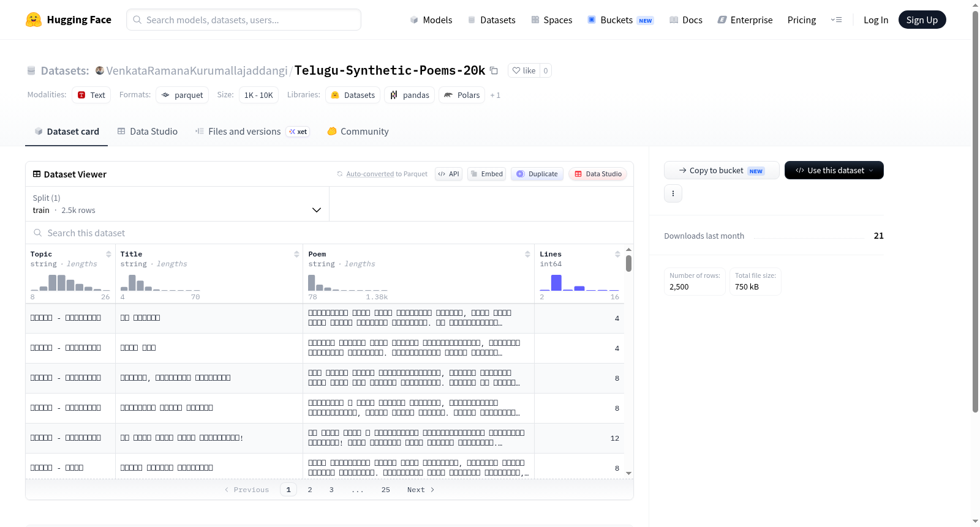
Task: Click the Embed button
Action: point(486,174)
